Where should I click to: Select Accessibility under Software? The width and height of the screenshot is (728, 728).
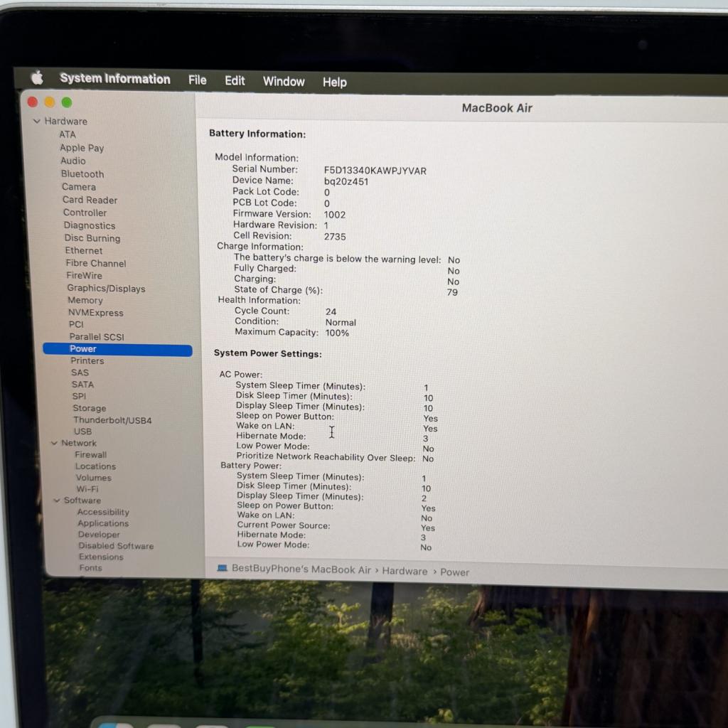[103, 512]
